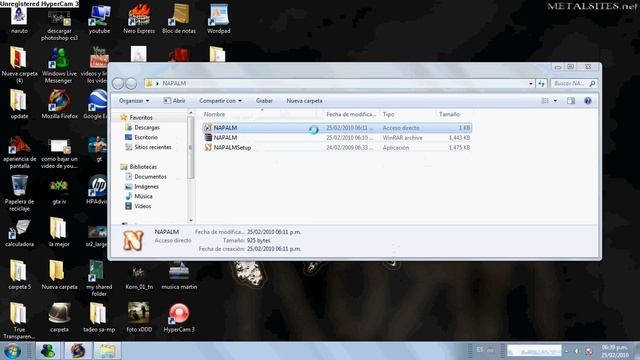Select the True Transparency folder icon

click(19, 321)
